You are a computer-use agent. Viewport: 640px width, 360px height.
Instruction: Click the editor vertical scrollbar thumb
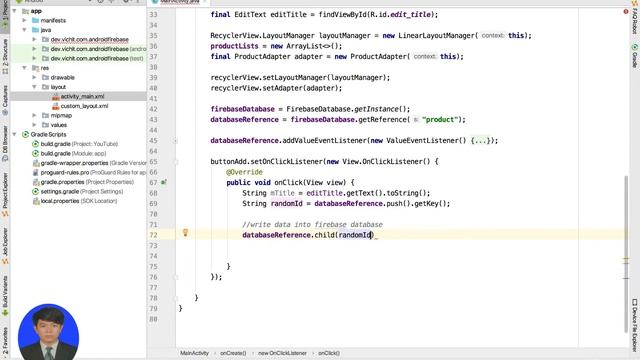tap(626, 253)
